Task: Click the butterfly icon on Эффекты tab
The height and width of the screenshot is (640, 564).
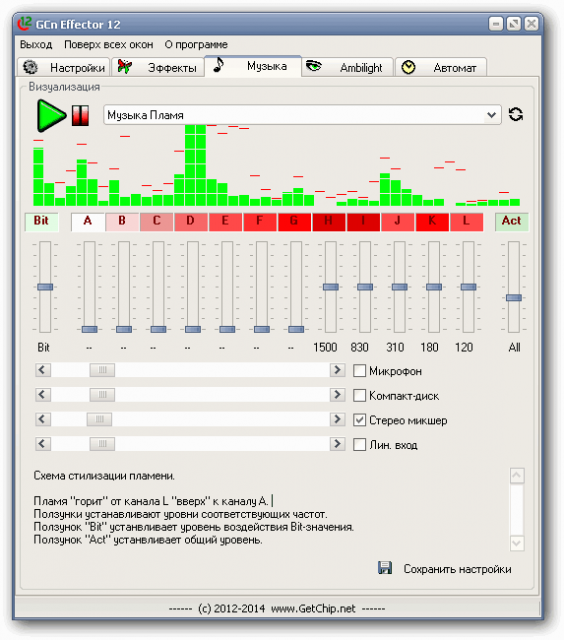Action: (x=124, y=66)
